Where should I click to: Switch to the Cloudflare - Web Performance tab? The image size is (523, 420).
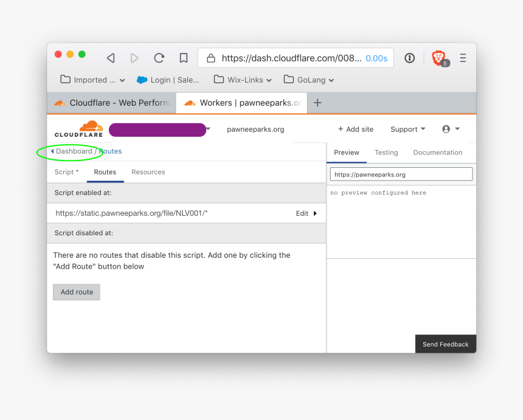112,103
